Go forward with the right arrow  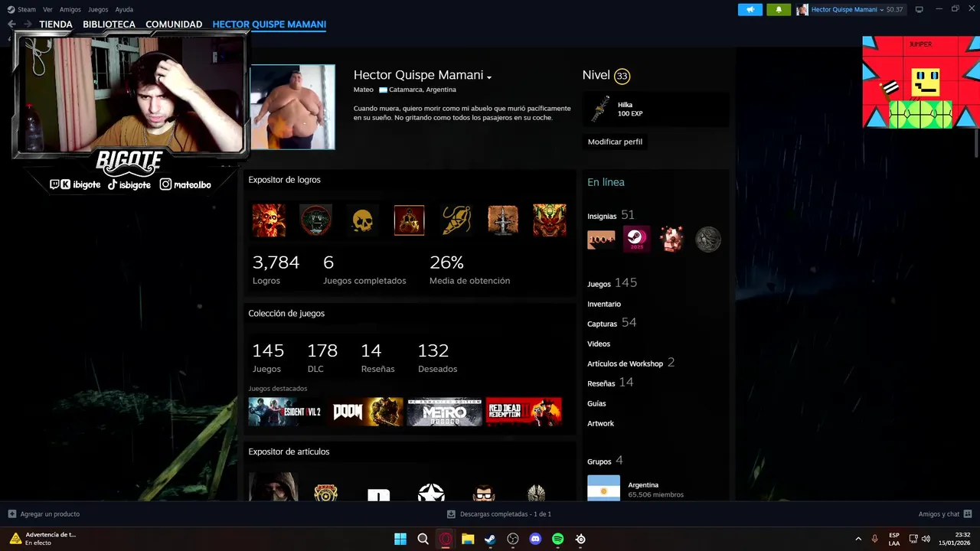[28, 24]
